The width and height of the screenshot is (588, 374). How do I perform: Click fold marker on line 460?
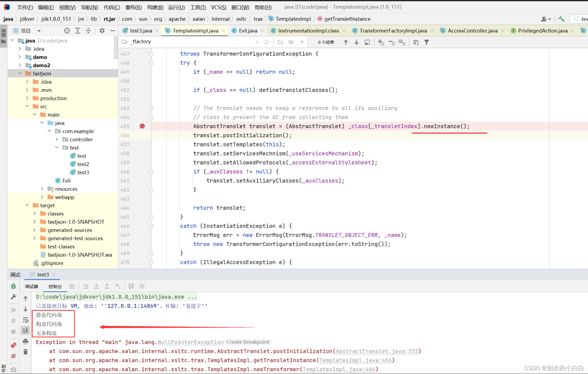coord(151,172)
